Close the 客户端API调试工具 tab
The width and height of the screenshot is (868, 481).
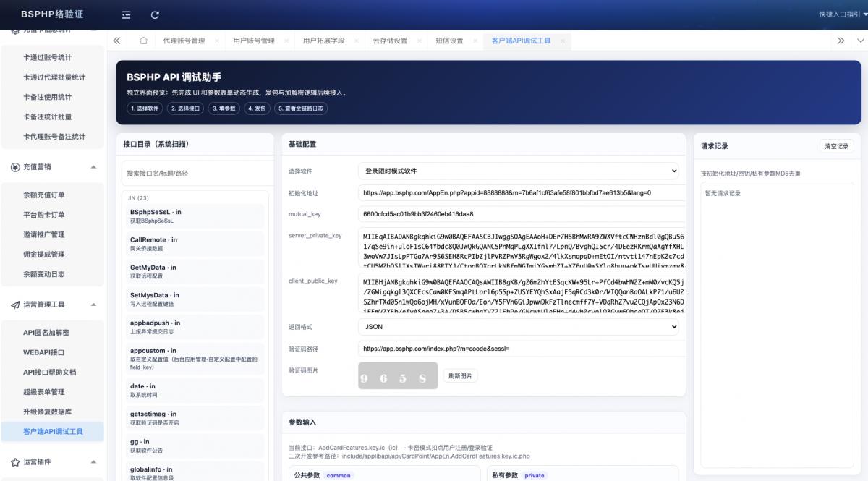click(x=563, y=41)
